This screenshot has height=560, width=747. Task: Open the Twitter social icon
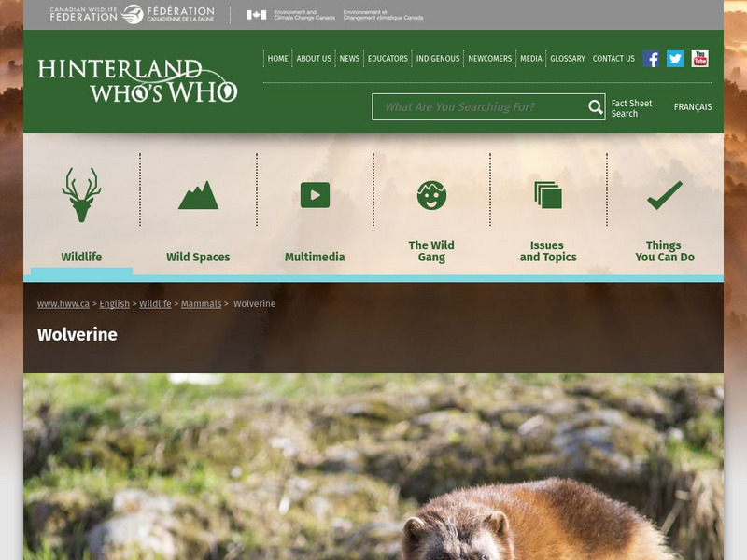[x=674, y=58]
